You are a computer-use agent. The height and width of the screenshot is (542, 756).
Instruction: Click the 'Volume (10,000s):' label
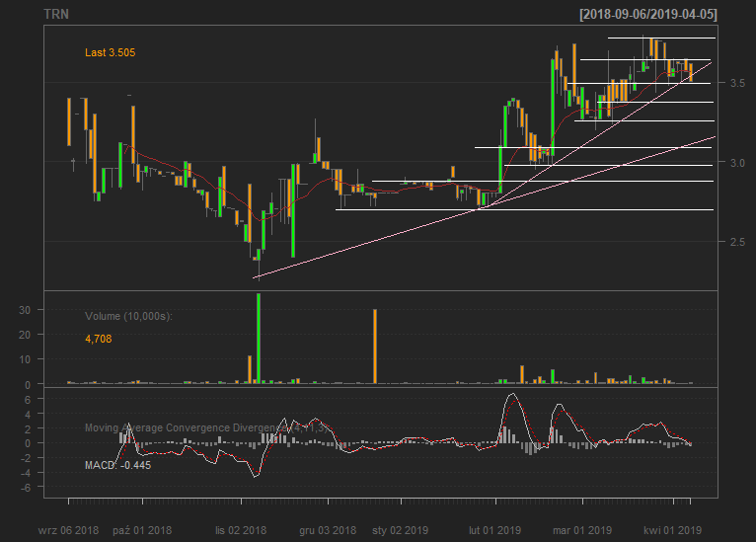pos(128,316)
